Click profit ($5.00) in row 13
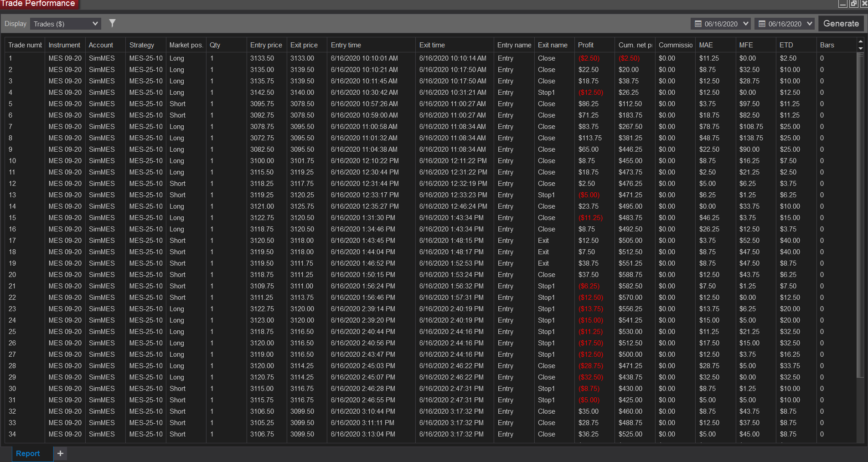The width and height of the screenshot is (868, 462). coord(589,195)
